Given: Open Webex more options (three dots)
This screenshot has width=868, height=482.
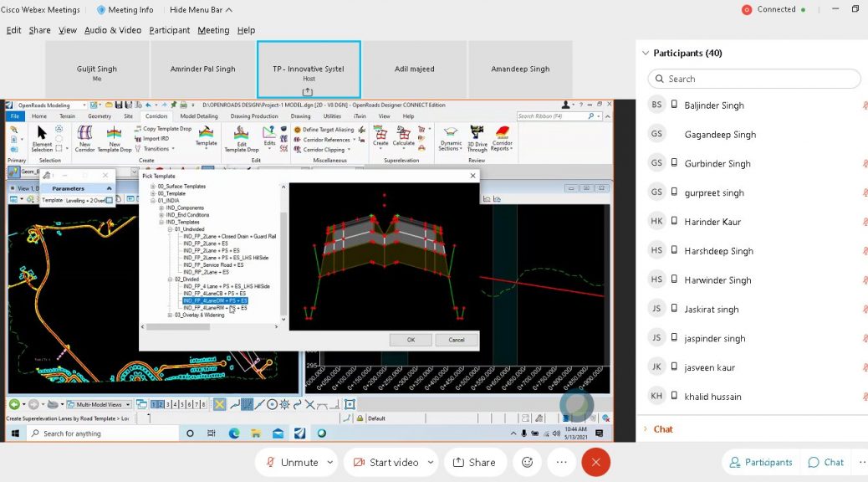Looking at the screenshot, I should tap(561, 462).
